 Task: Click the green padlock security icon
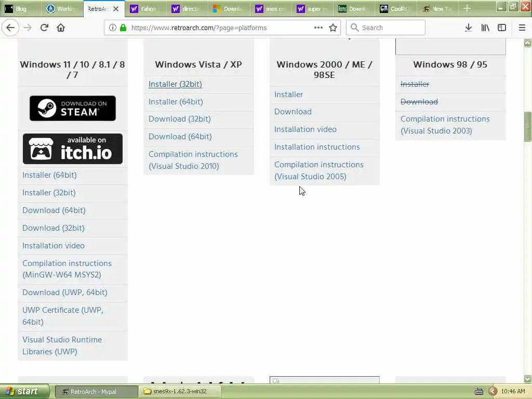click(x=123, y=28)
